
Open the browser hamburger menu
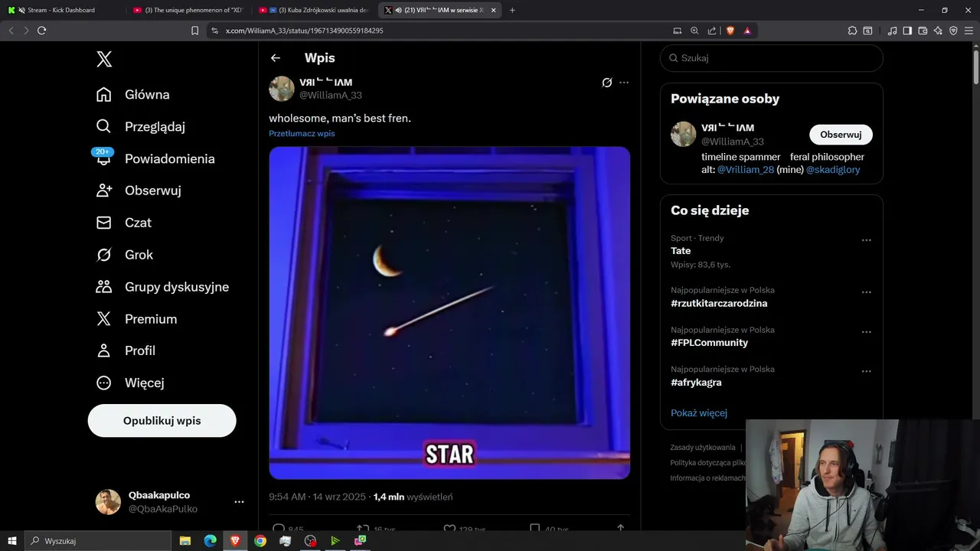click(969, 31)
